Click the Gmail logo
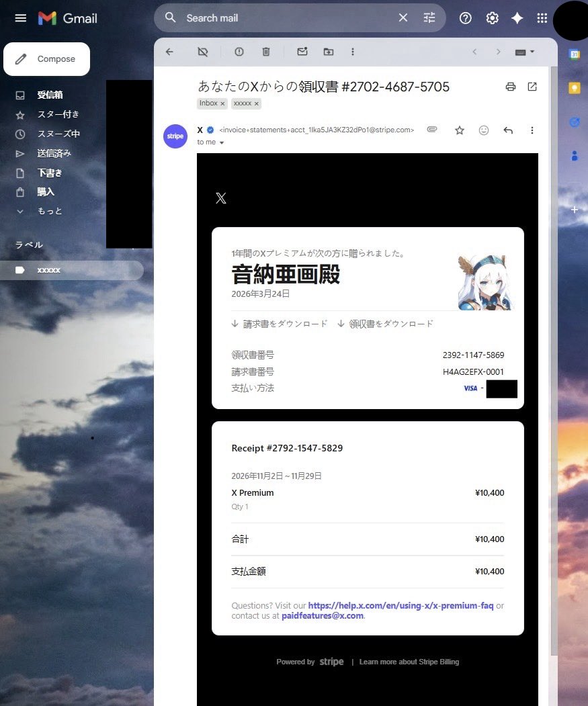 68,18
